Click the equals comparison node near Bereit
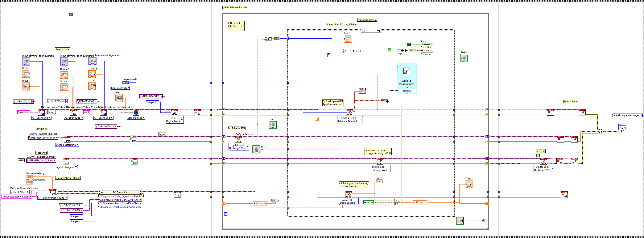 [x=344, y=51]
